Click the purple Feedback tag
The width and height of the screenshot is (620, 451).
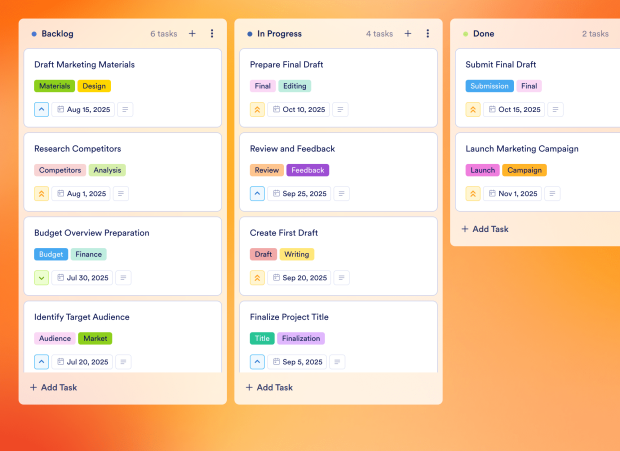click(307, 170)
